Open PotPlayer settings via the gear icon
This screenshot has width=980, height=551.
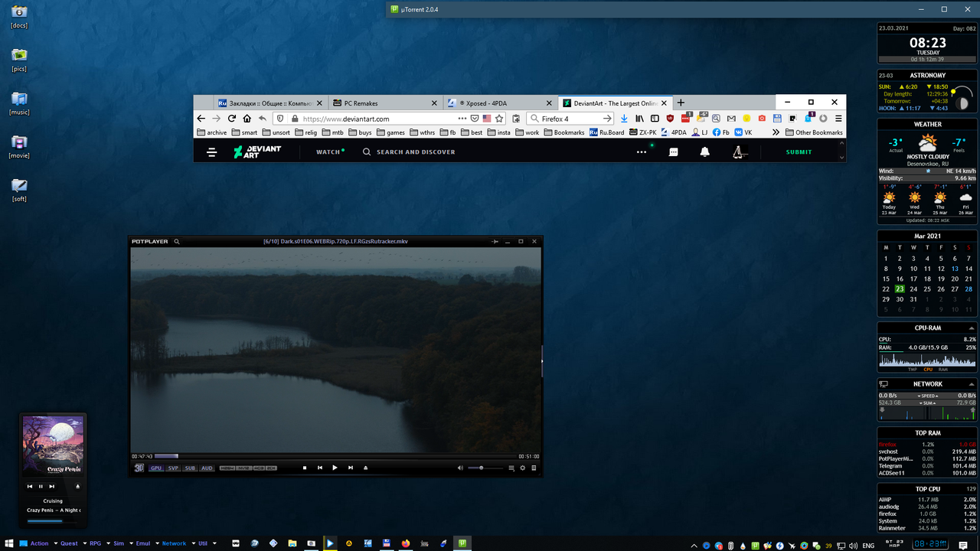click(522, 468)
